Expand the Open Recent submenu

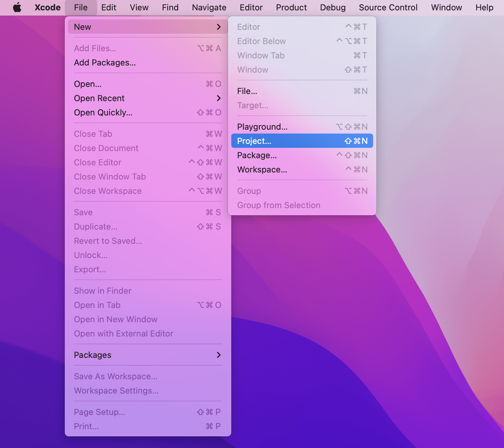[148, 98]
